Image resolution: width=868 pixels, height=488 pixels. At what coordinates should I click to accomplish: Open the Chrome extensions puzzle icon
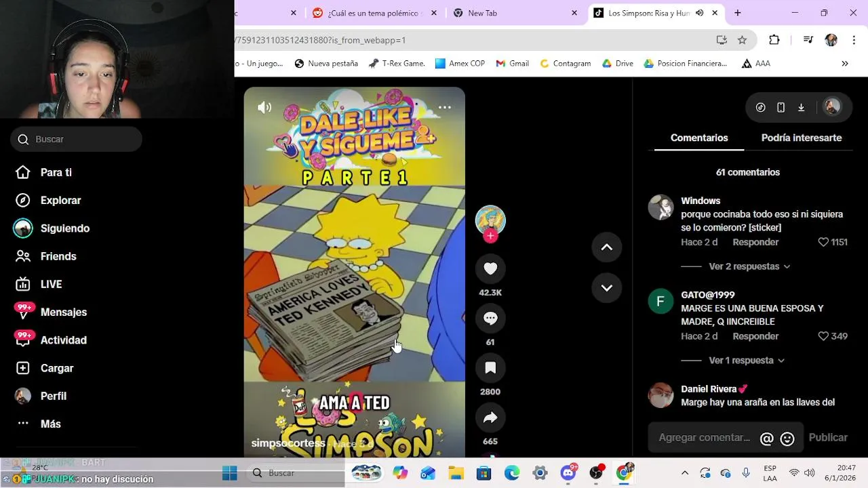click(774, 40)
